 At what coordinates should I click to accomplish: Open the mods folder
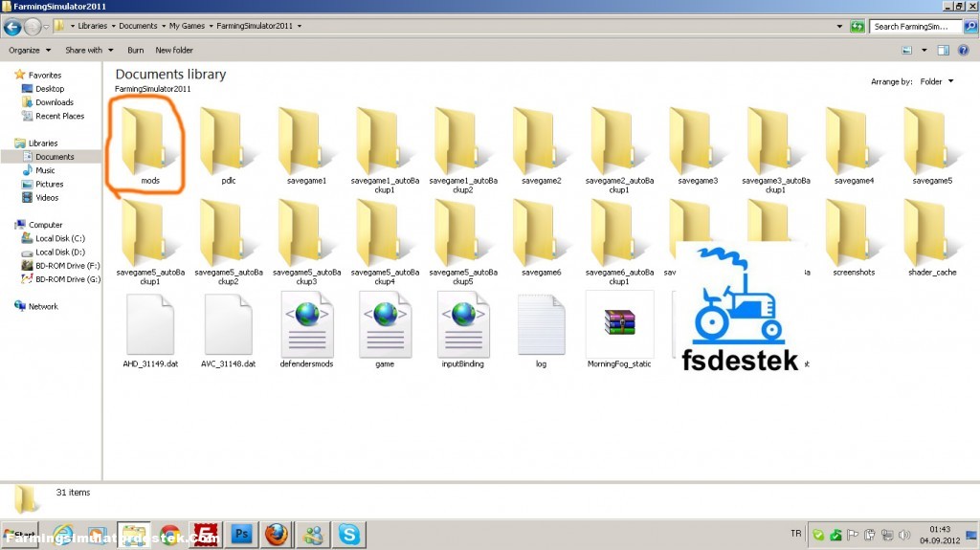click(x=149, y=143)
